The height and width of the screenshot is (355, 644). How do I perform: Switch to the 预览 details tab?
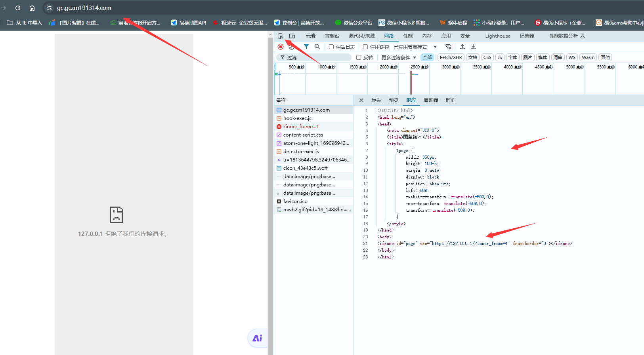(394, 100)
